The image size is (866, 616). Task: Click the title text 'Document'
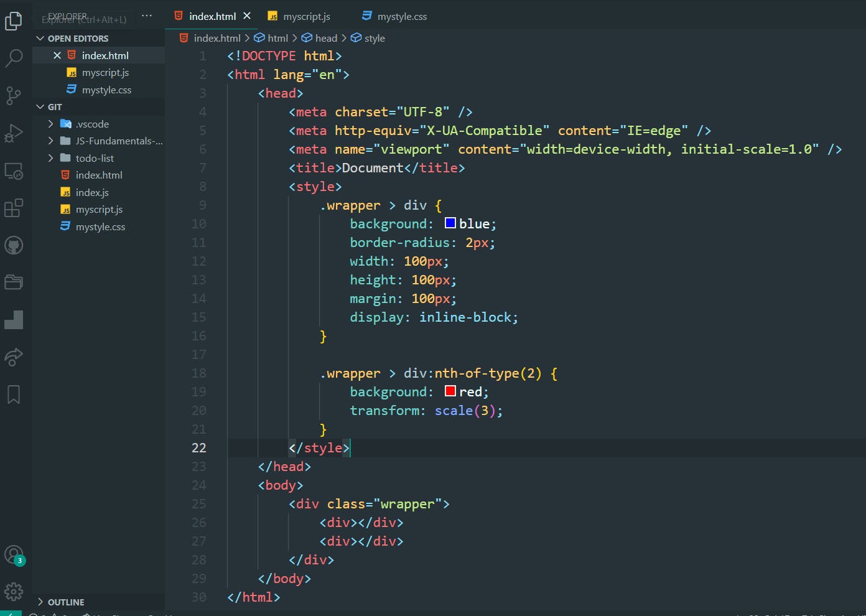[x=373, y=168]
